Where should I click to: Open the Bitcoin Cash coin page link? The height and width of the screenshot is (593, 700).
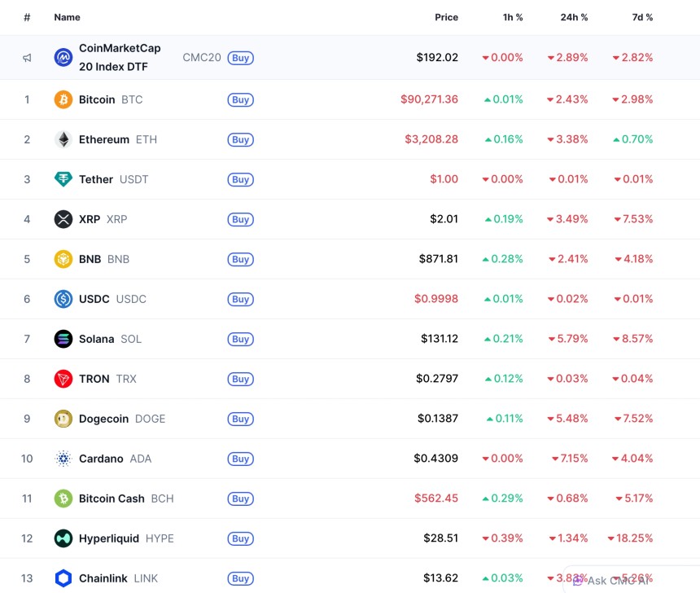[x=112, y=499]
